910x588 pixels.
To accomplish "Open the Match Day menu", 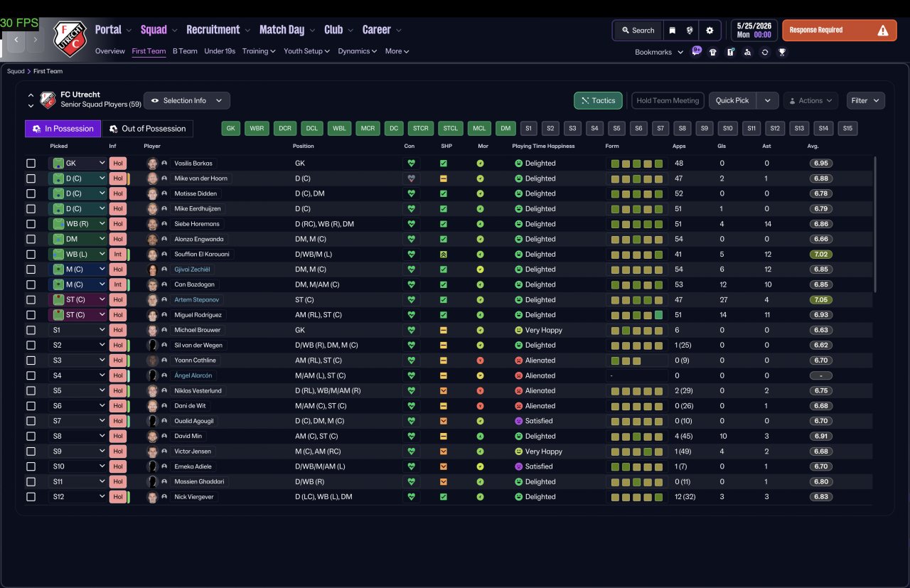I will point(287,30).
